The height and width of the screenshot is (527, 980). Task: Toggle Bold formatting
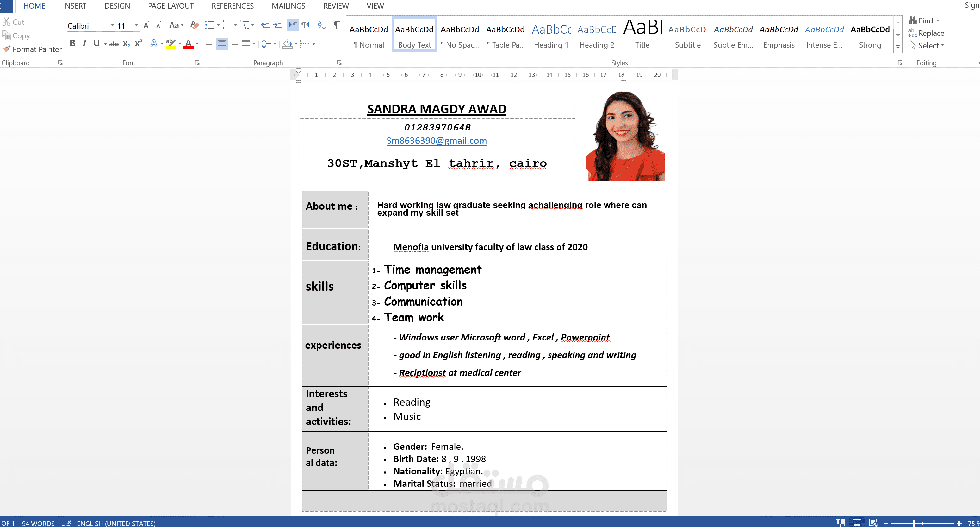[x=72, y=43]
